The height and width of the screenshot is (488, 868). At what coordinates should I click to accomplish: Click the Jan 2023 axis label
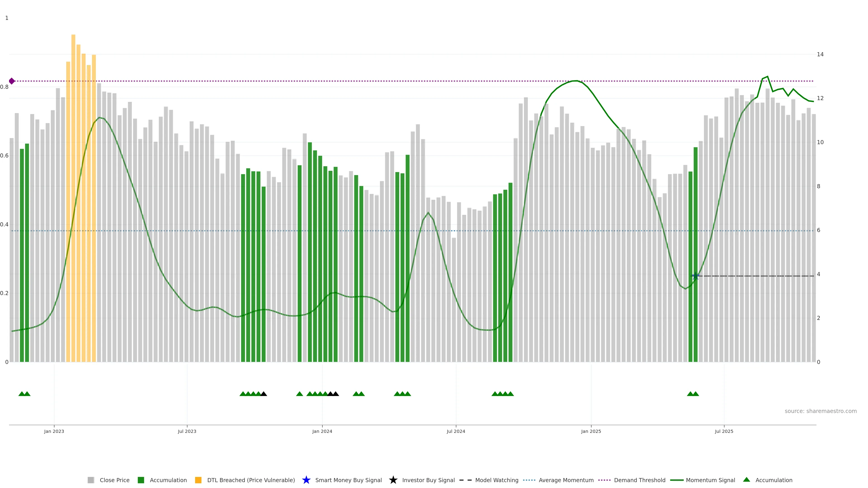[x=54, y=431]
